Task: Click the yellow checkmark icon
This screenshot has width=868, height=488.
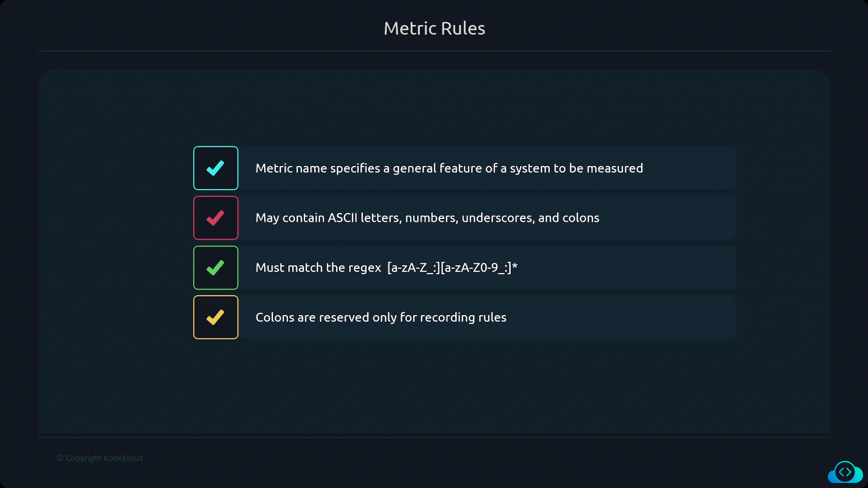Action: click(x=215, y=317)
